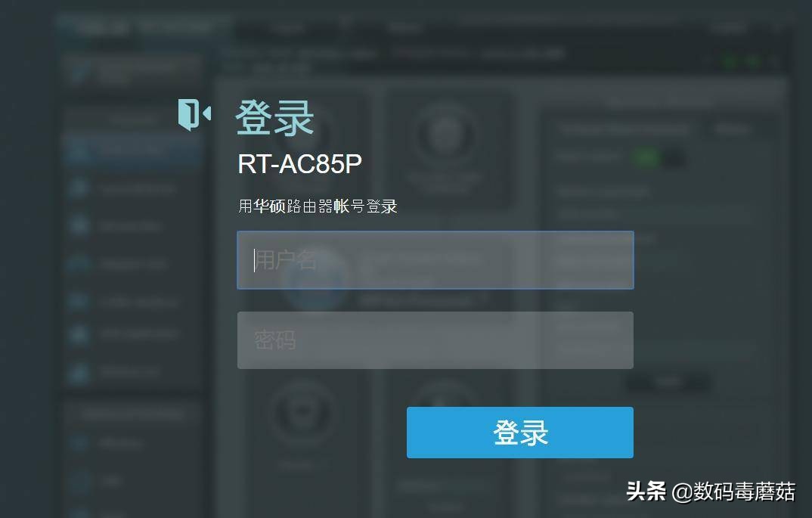Click the 用户名 username input field

tap(435, 260)
